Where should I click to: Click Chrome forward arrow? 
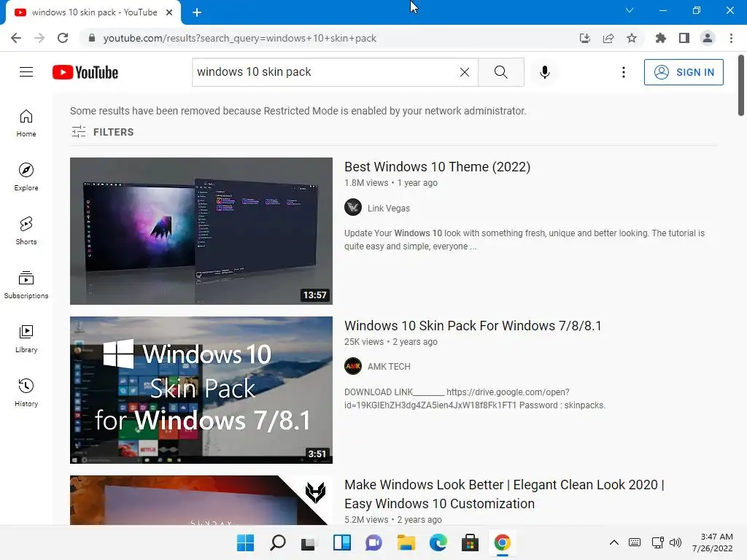coord(39,38)
